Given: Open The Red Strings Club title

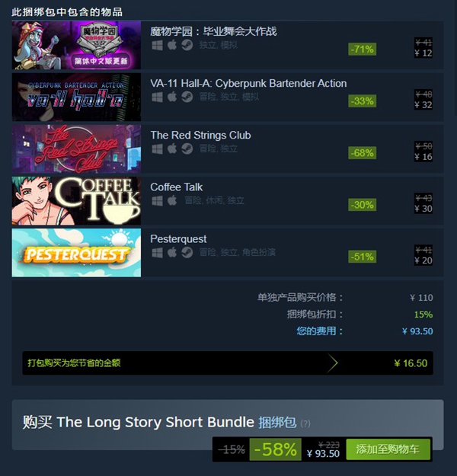Looking at the screenshot, I should click(201, 135).
